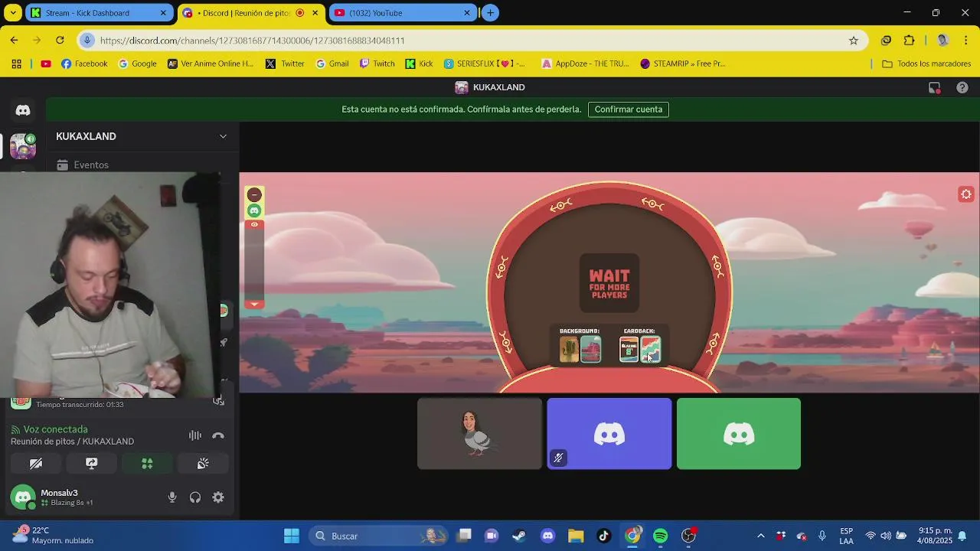Open Chrome menu three dots
This screenshot has height=551, width=980.
(966, 41)
